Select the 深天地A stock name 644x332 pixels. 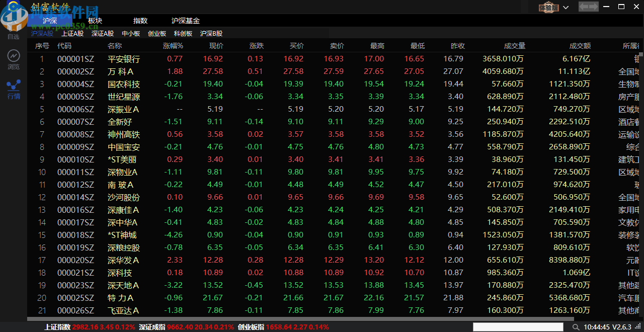tap(123, 285)
